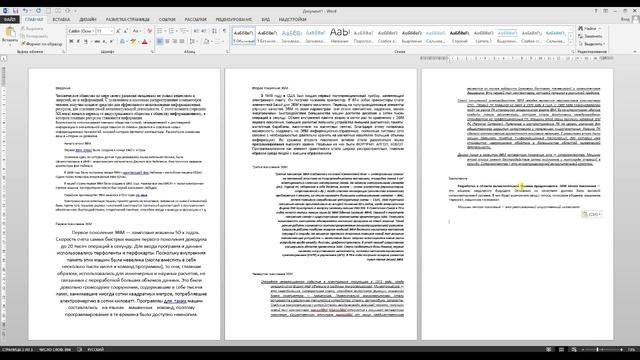Open the ФАЙЛ (File) tab
The height and width of the screenshot is (360, 640).
9,20
